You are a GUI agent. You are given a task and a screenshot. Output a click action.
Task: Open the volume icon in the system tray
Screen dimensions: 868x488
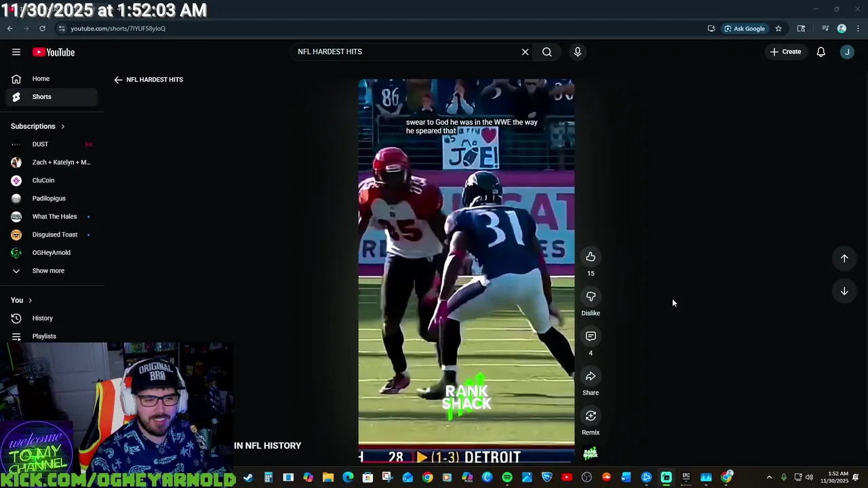click(809, 478)
